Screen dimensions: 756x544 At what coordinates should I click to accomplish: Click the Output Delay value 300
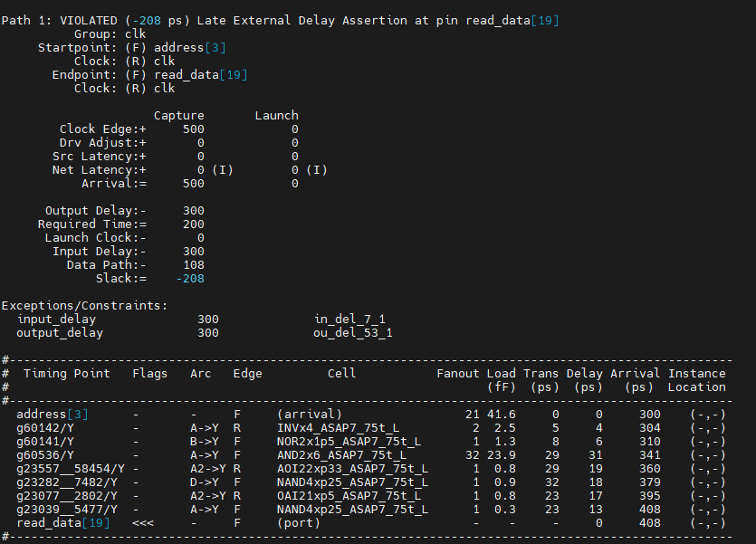pos(194,211)
